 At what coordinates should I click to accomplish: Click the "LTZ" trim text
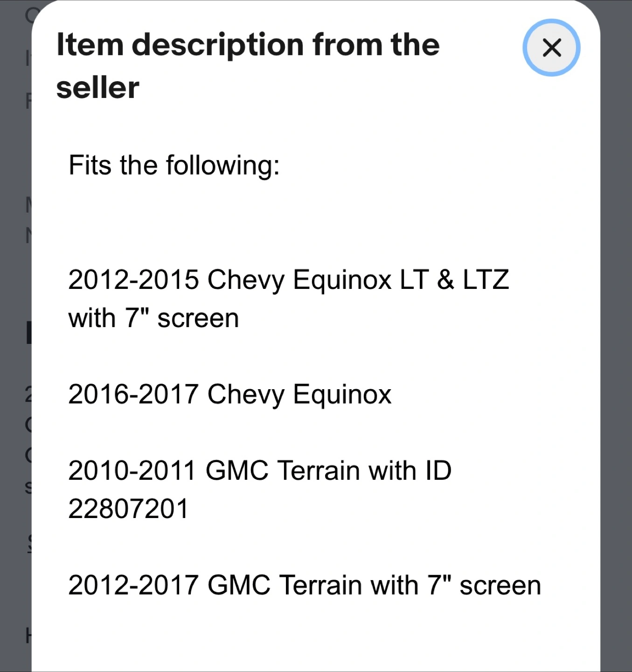tap(485, 280)
